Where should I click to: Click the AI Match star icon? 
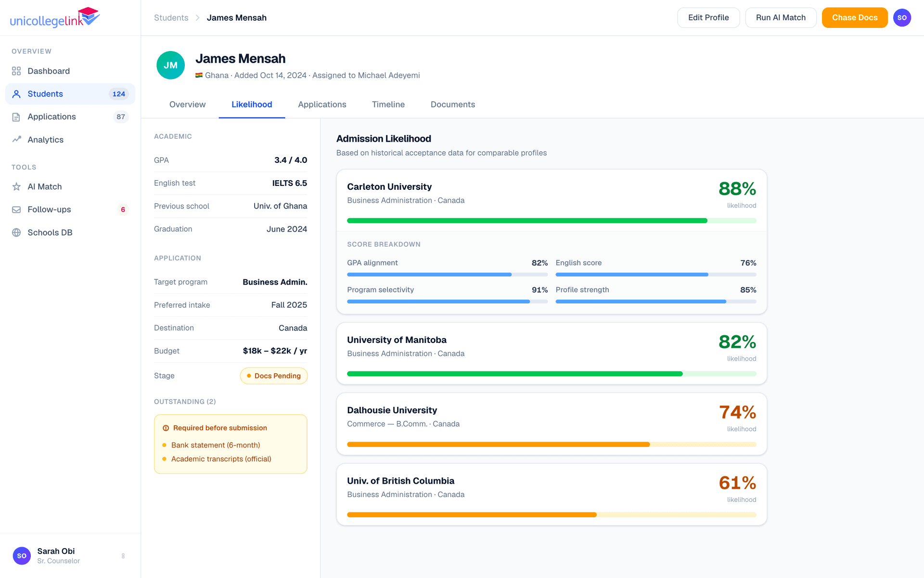[16, 187]
